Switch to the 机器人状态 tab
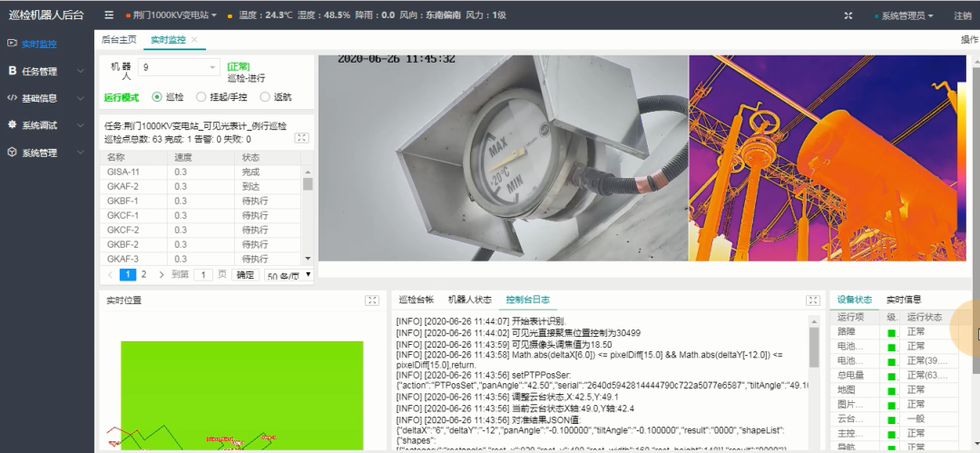Viewport: 980px width, 453px height. point(470,300)
